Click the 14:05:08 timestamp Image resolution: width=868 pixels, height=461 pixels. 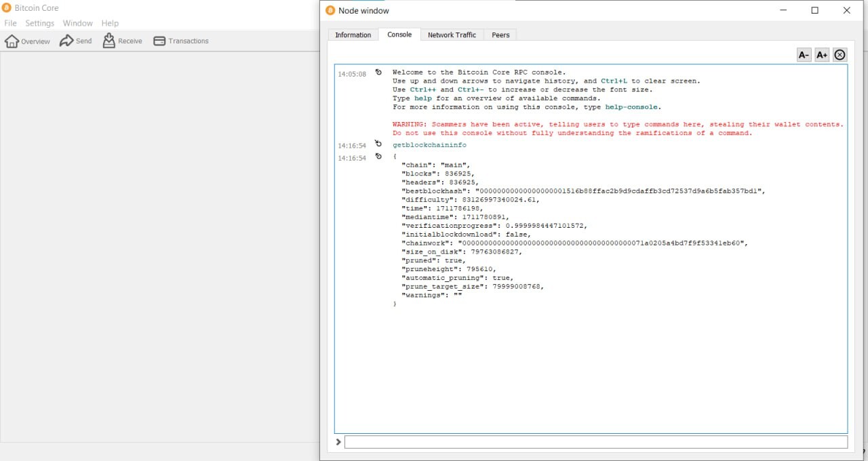click(x=352, y=74)
